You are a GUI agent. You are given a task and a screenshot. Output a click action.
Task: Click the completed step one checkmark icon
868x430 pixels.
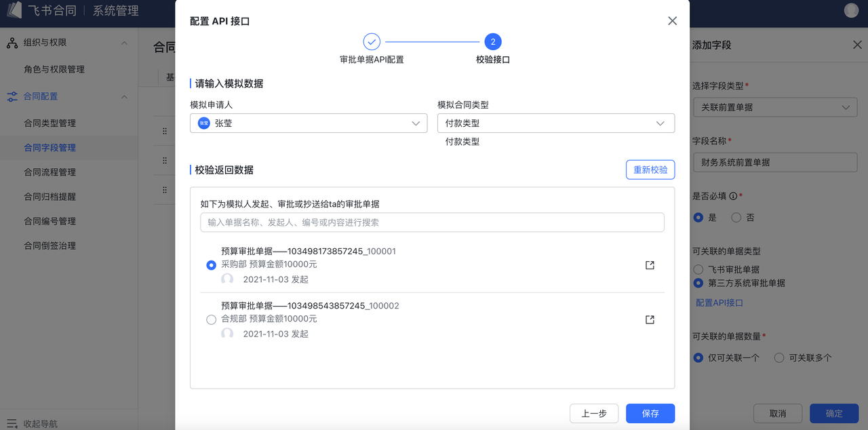372,42
